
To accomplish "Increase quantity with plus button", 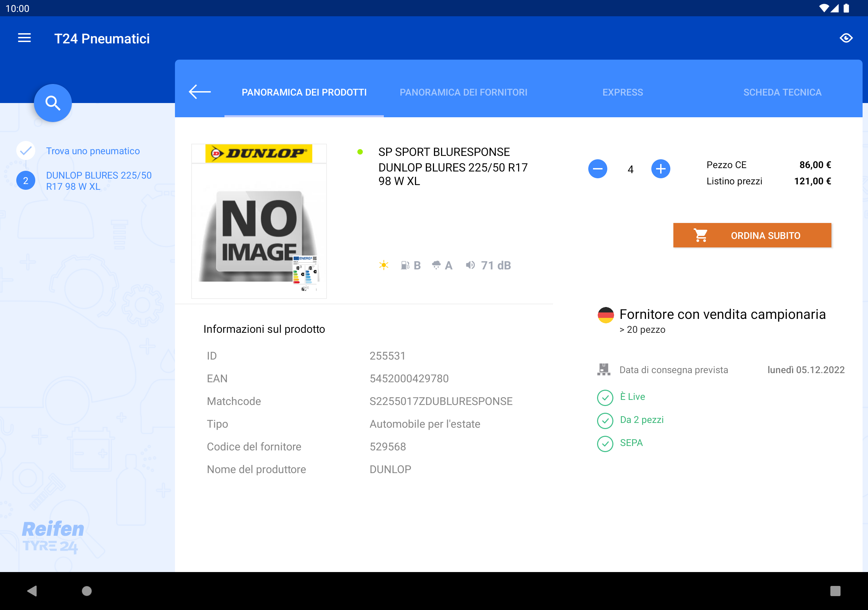I will (x=660, y=168).
